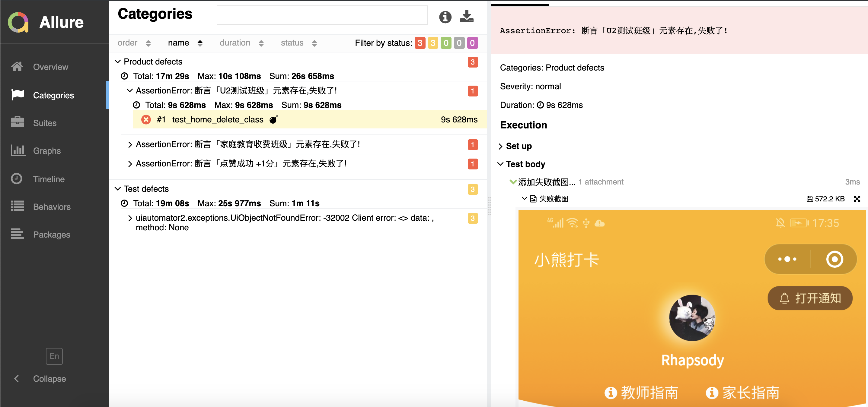Click 'Categories: Product defects' text
The image size is (868, 407).
(552, 68)
